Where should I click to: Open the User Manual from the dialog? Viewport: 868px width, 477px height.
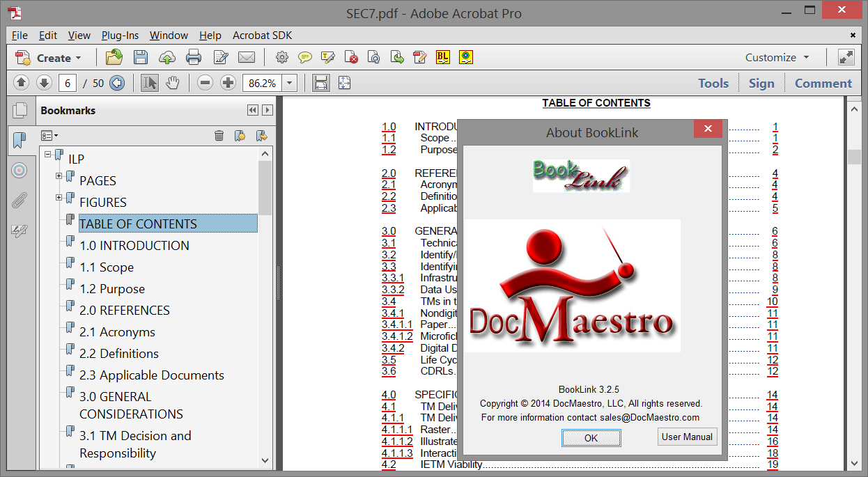687,437
